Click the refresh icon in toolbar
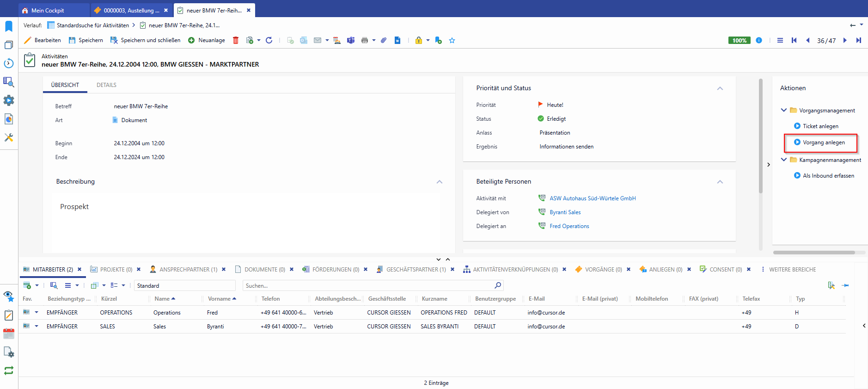Viewport: 868px width, 389px height. pyautogui.click(x=269, y=40)
